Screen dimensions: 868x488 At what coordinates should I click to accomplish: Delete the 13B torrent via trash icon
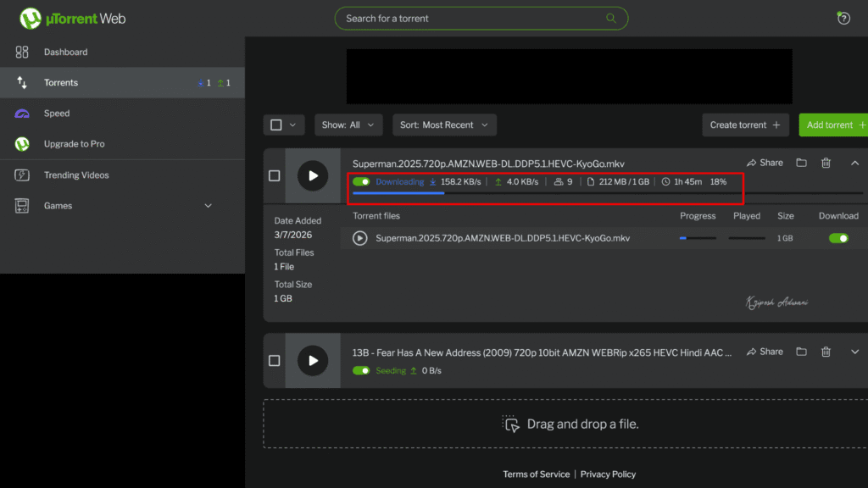pos(826,352)
